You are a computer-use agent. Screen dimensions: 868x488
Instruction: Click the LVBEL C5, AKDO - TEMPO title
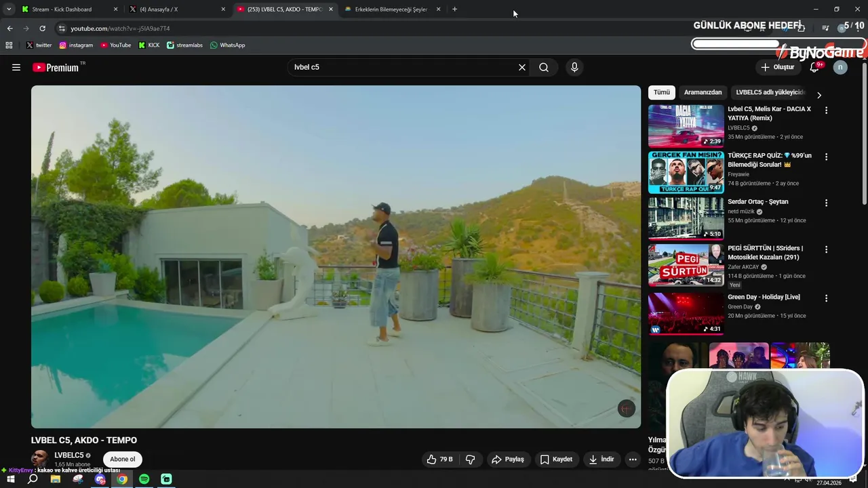(x=84, y=441)
